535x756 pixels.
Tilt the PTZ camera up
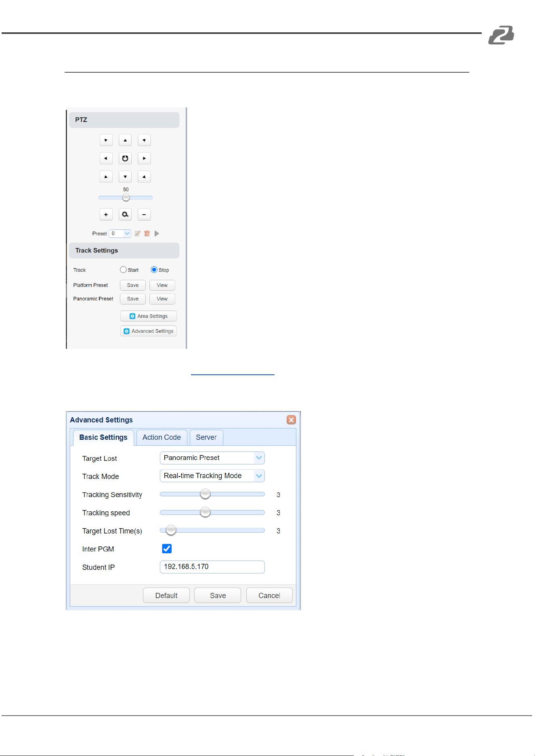pyautogui.click(x=125, y=140)
